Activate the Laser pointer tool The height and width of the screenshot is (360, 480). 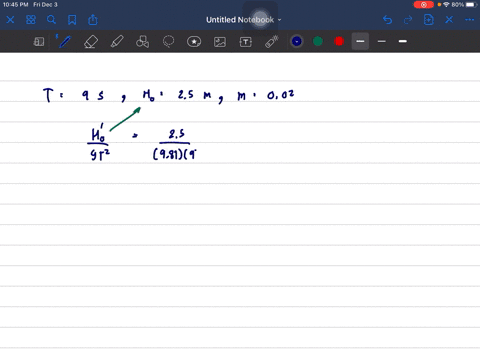coord(272,42)
